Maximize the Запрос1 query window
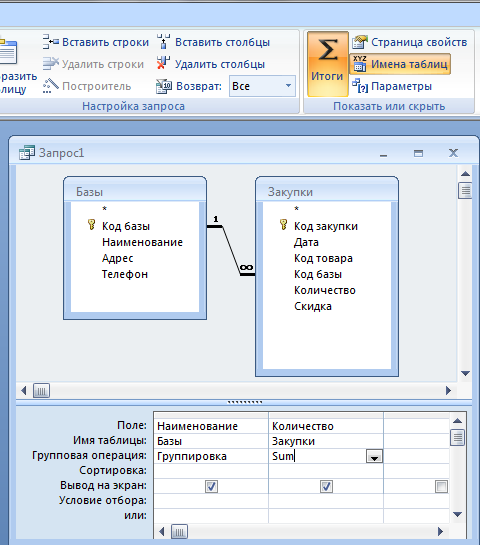Viewport: 480px width, 545px height. pos(418,153)
